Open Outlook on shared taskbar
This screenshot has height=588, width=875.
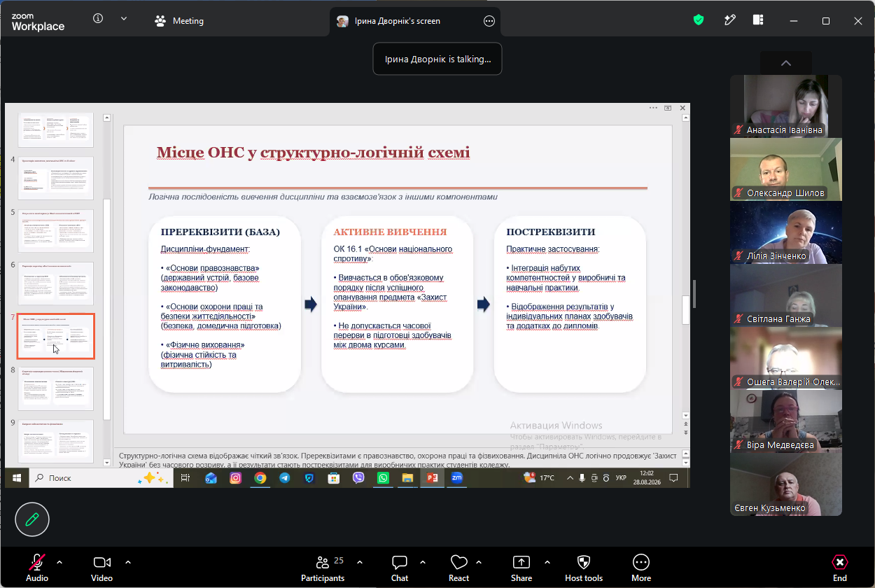(x=211, y=478)
